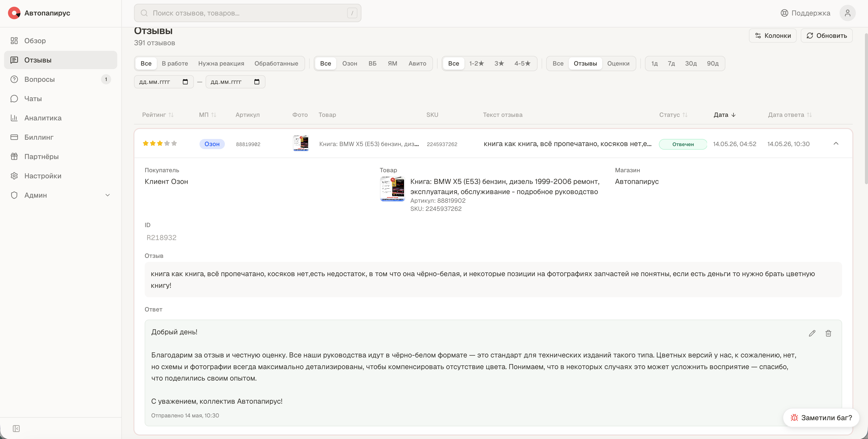
Task: Focus the search reviews input field
Action: point(248,13)
